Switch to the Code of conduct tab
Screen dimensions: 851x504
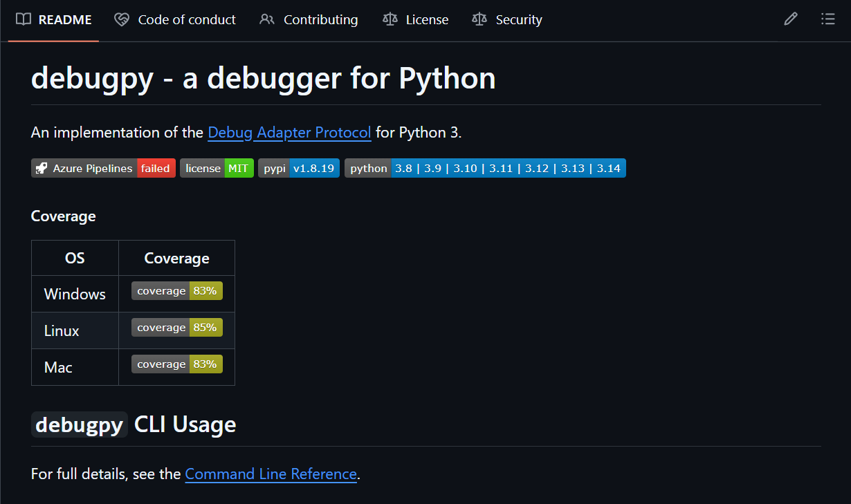click(186, 19)
